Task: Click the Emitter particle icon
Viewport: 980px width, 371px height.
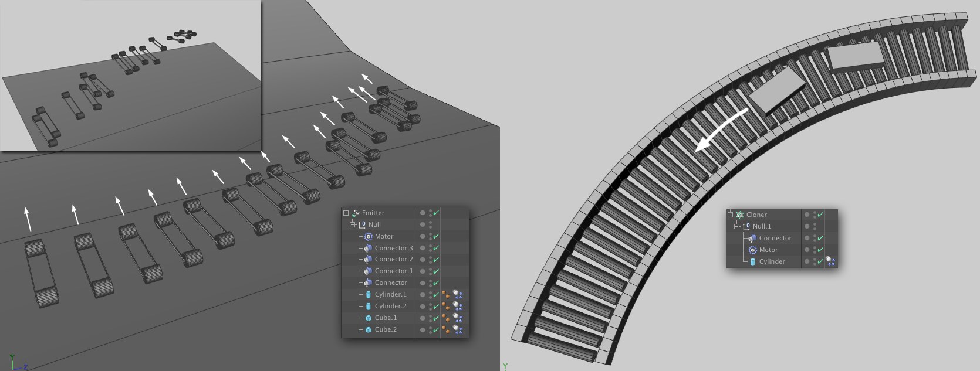Action: pos(356,213)
